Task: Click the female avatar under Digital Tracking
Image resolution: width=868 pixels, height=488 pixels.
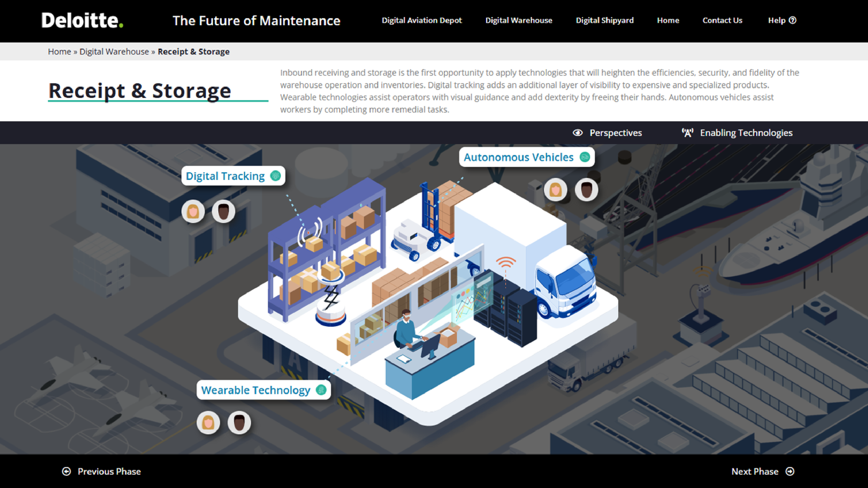Action: tap(193, 211)
